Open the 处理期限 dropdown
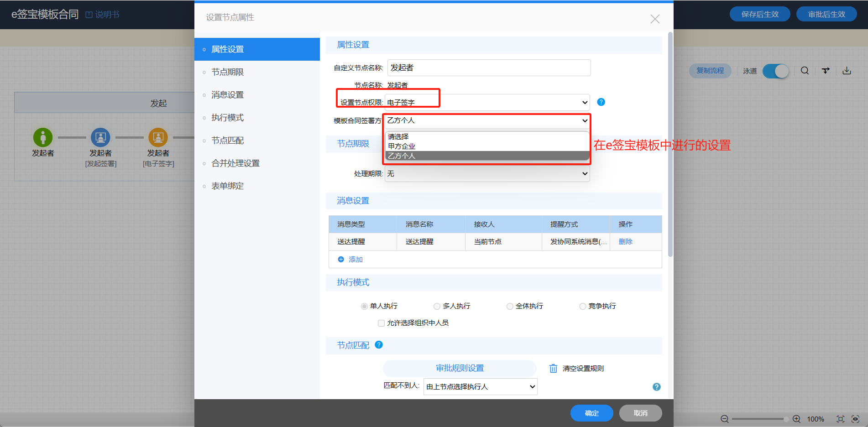This screenshot has height=427, width=868. (x=487, y=174)
